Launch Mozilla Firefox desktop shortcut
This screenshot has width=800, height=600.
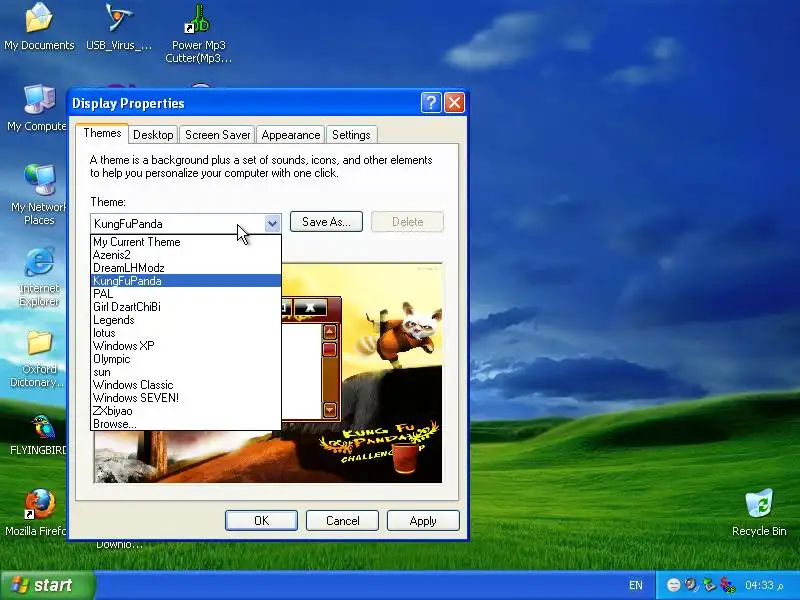37,513
